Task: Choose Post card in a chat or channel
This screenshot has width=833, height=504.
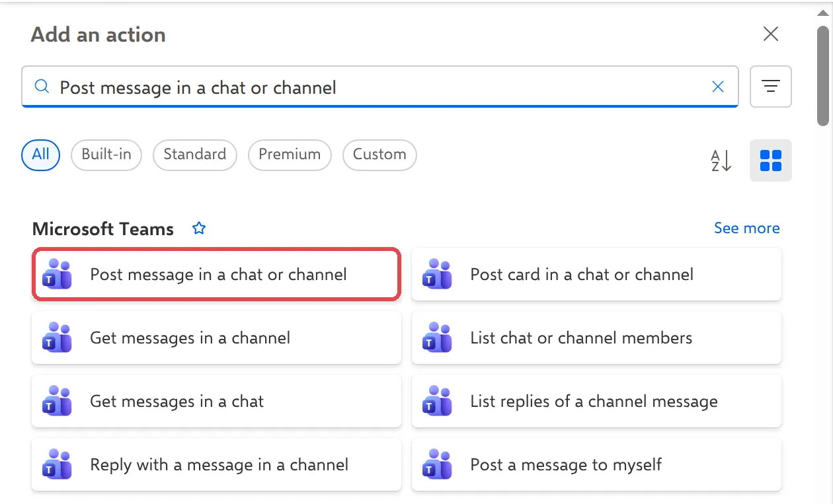Action: (596, 274)
